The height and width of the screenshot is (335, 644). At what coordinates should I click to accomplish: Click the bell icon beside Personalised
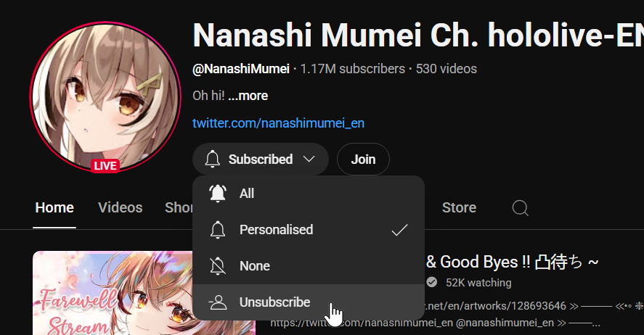pyautogui.click(x=218, y=230)
